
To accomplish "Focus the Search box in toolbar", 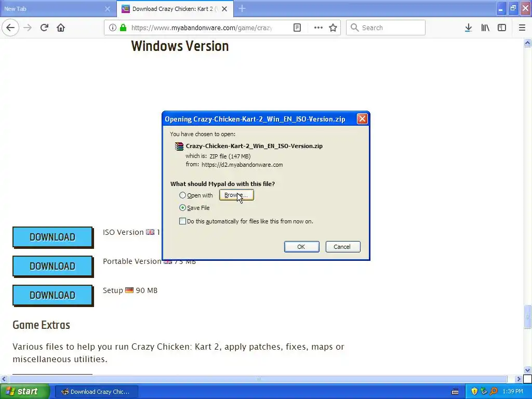I will click(386, 28).
